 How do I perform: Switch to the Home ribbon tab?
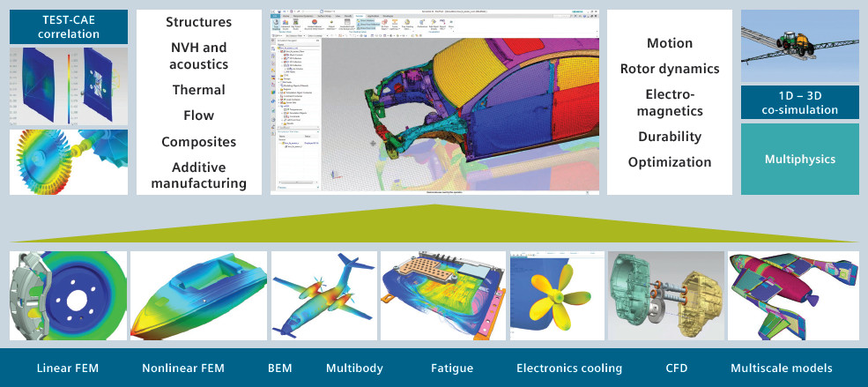point(287,16)
